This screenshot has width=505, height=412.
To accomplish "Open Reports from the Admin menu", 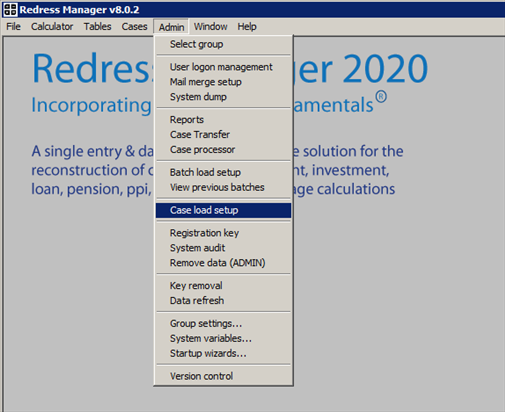I will 223,119.
